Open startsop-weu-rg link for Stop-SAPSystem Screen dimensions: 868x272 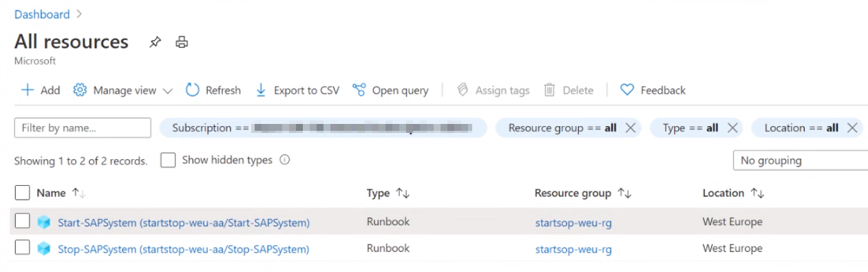[x=573, y=249]
